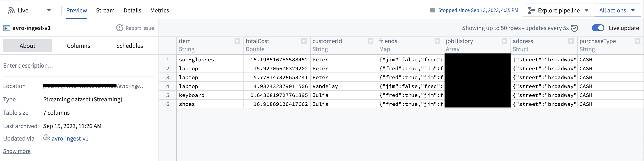644x161 pixels.
Task: Open the totalCost column filter menu
Action: click(x=304, y=41)
